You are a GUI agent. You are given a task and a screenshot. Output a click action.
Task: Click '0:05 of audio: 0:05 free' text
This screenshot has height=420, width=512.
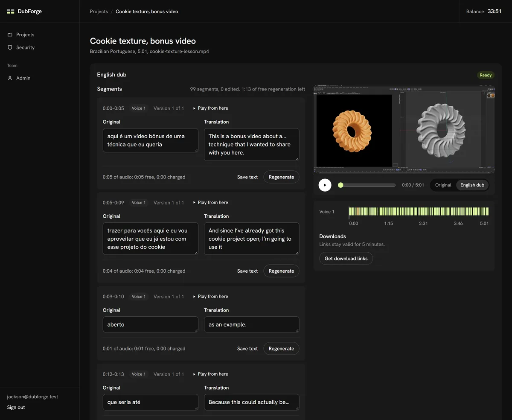pos(144,177)
